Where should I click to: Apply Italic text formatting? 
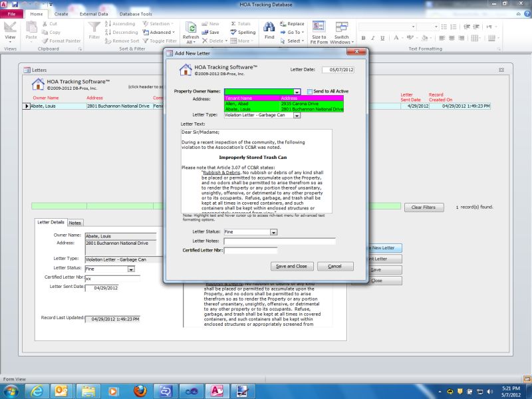[x=373, y=38]
